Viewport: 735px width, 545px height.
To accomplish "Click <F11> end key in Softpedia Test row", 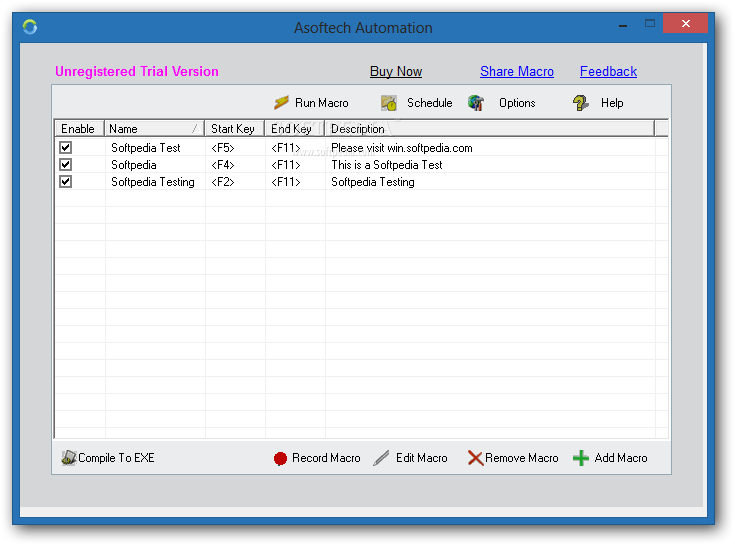I will [285, 148].
